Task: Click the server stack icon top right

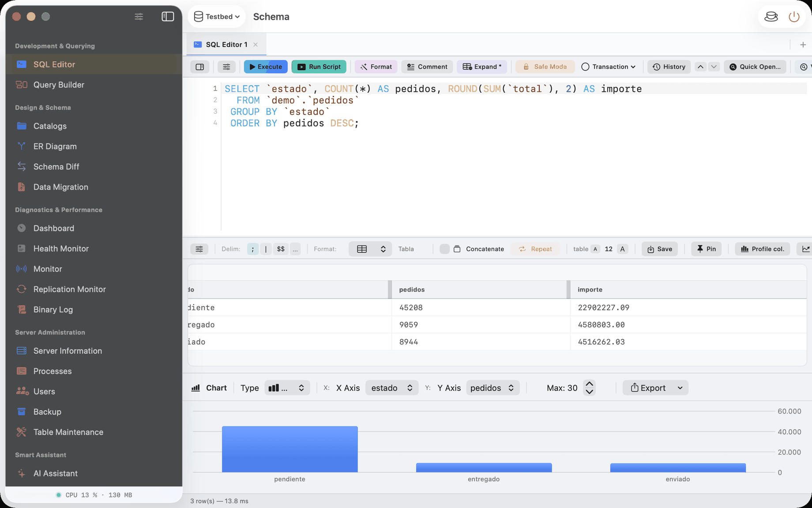Action: [x=771, y=16]
